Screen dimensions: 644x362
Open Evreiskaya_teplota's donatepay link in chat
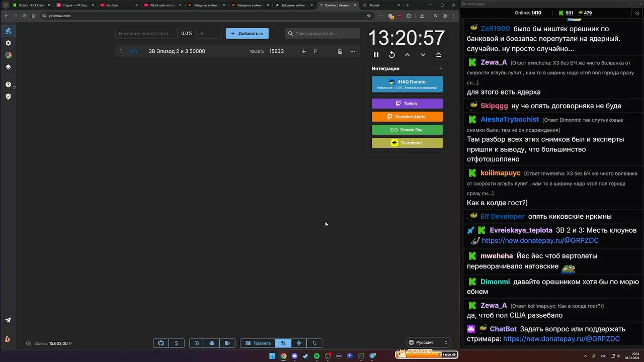point(540,240)
